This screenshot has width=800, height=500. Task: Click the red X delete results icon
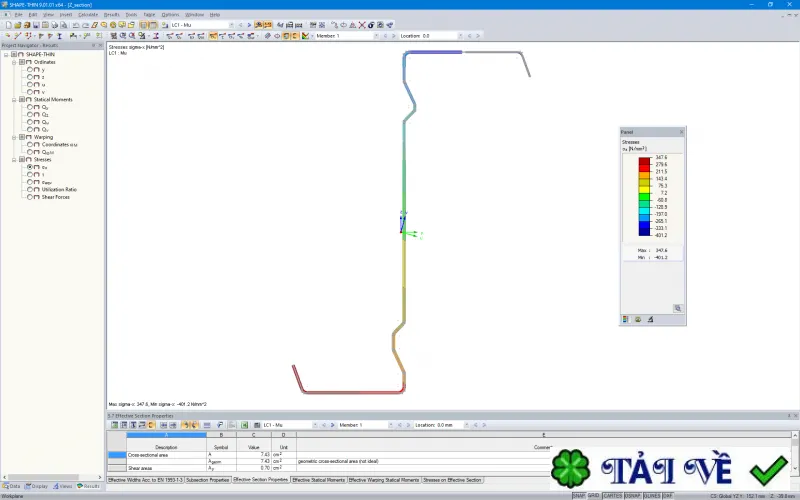362,24
